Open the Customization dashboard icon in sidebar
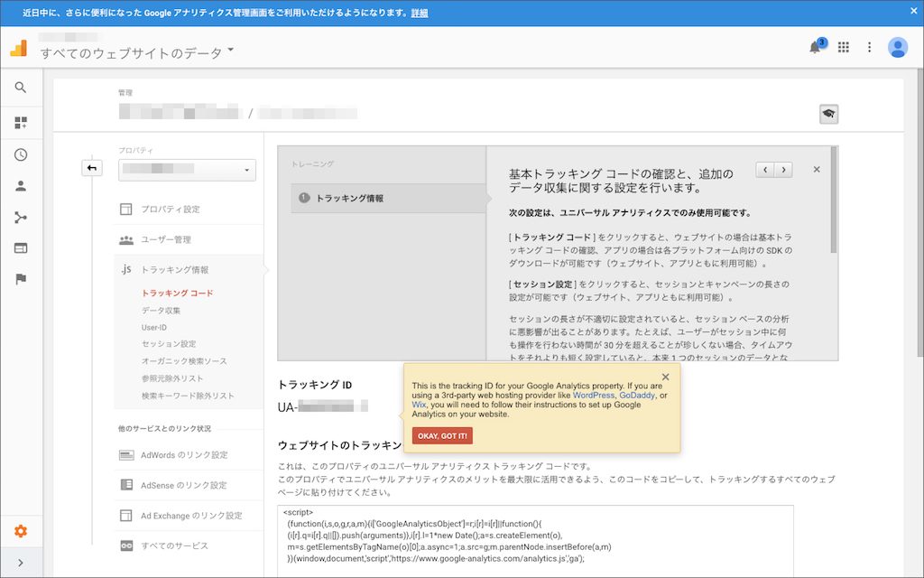The width and height of the screenshot is (924, 578). 21,122
